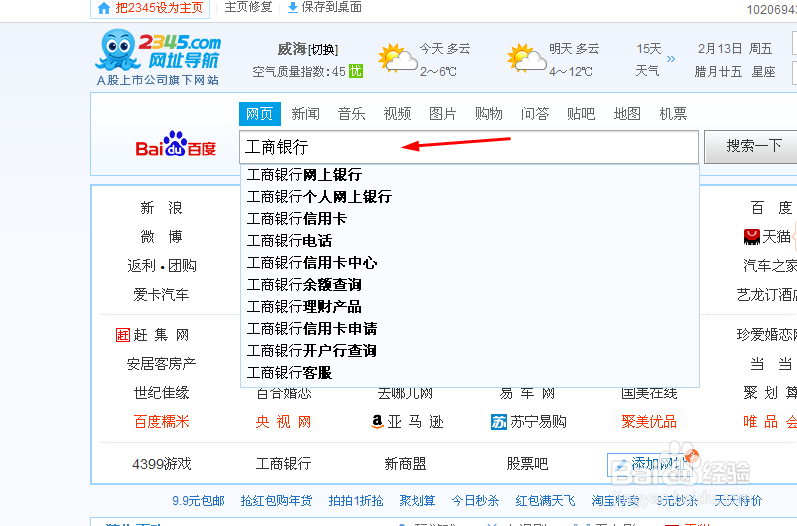
Task: Open the 新浪 site link
Action: (x=161, y=207)
